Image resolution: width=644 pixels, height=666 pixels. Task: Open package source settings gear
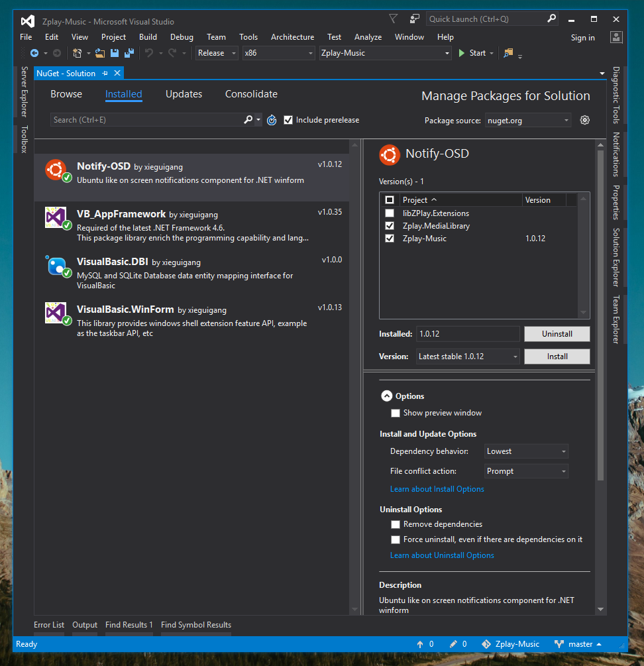(585, 120)
